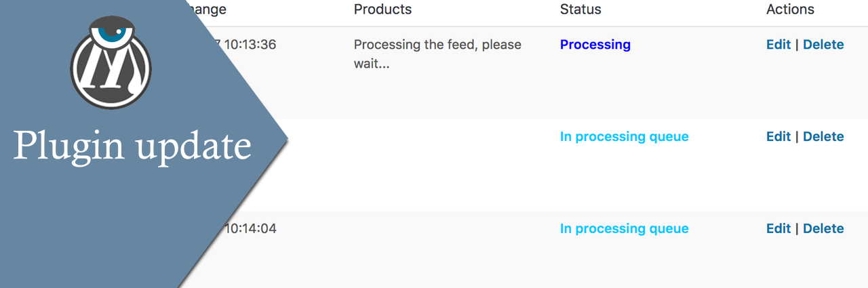Open Edit for the second feed row
868x288 pixels.
pyautogui.click(x=778, y=137)
